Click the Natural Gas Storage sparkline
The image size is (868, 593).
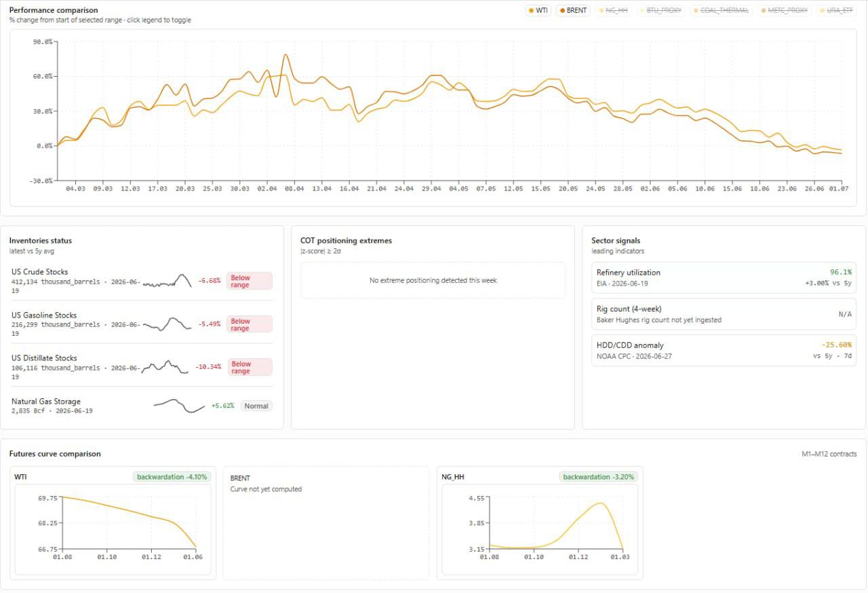[x=180, y=406]
